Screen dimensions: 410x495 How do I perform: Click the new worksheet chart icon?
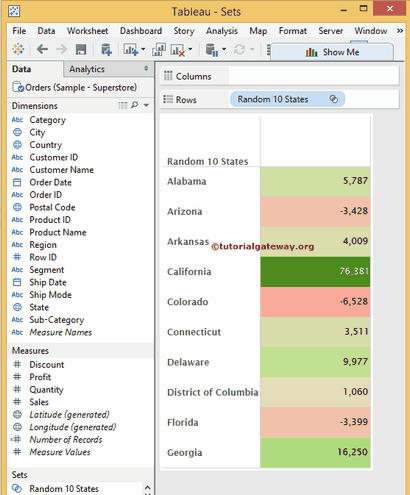pos(130,49)
